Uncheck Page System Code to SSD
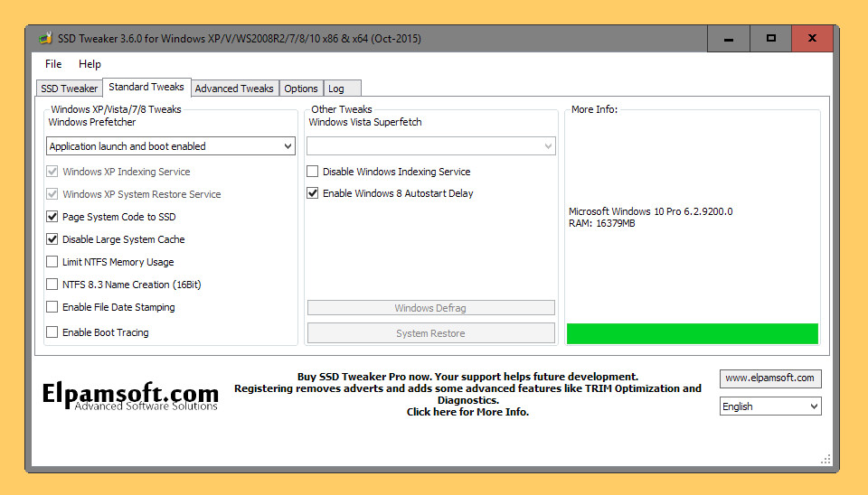Image resolution: width=868 pixels, height=495 pixels. pos(52,217)
